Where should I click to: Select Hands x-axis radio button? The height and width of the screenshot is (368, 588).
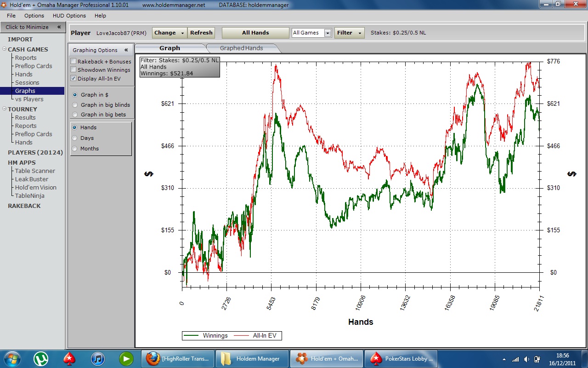pos(75,127)
